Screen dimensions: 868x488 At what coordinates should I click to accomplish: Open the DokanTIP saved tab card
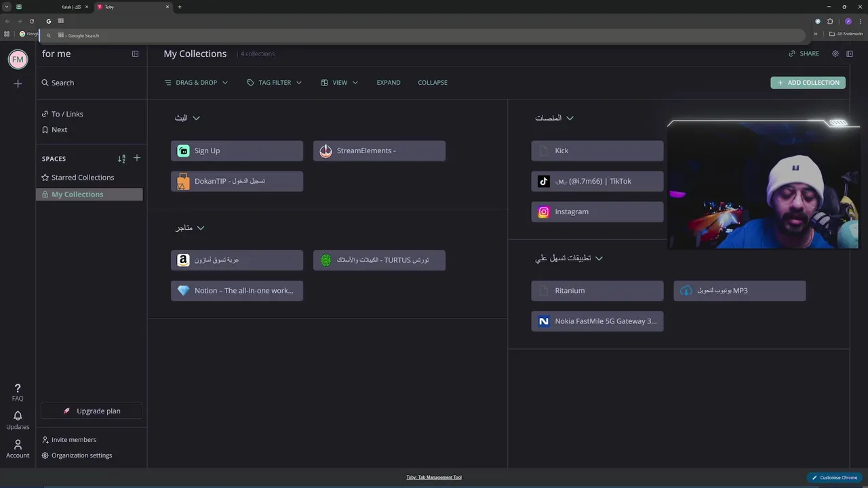click(237, 181)
